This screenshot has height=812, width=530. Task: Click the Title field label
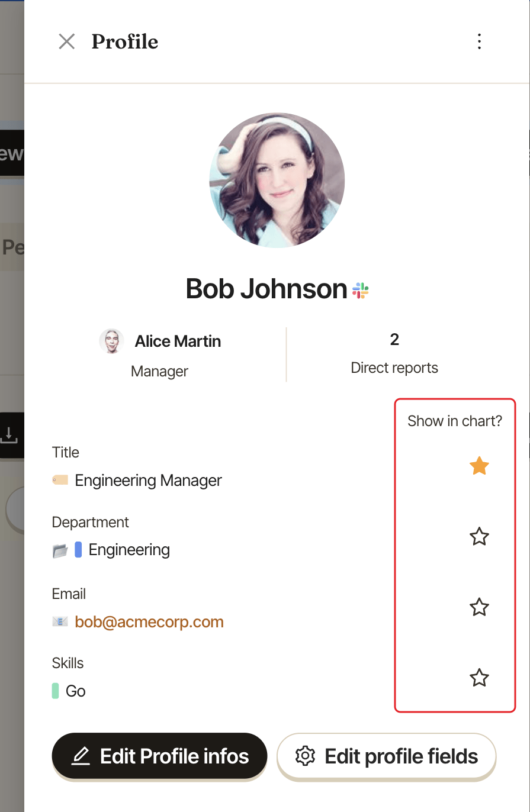66,452
